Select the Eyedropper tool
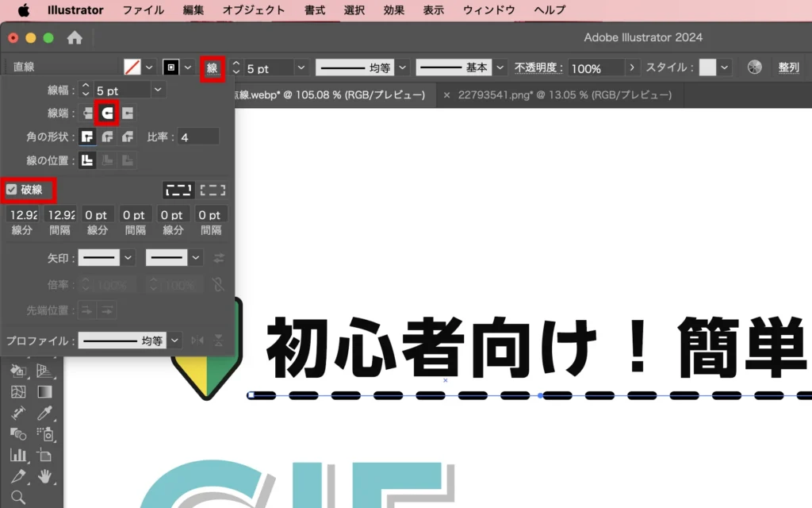This screenshot has width=812, height=508. (x=44, y=413)
